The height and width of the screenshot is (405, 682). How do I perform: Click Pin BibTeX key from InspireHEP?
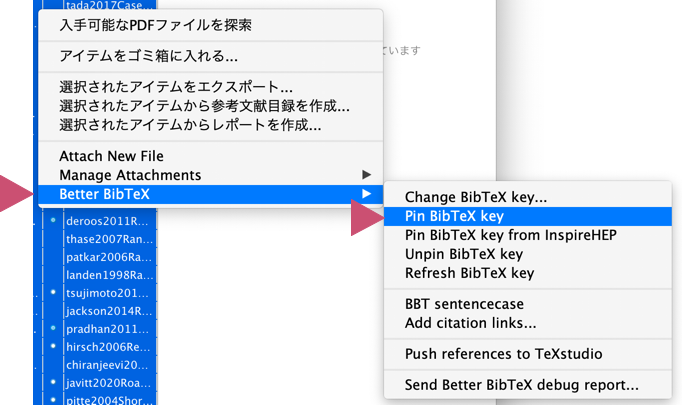click(x=510, y=235)
